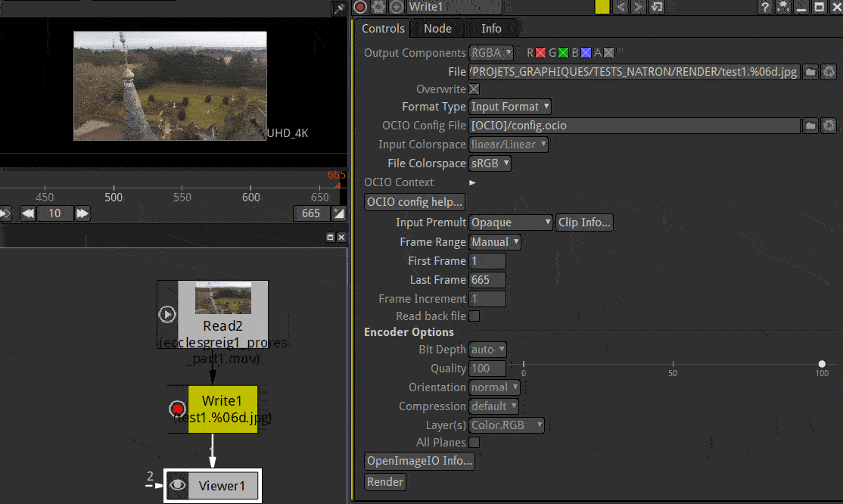Toggle the G green channel checkbox

click(x=563, y=53)
